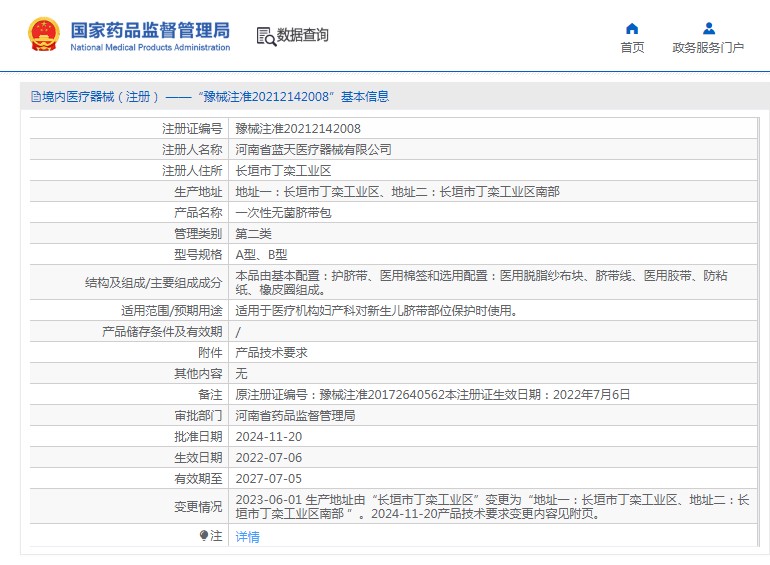The width and height of the screenshot is (770, 565).
Task: Click the 有效期至 row label
Action: point(198,479)
